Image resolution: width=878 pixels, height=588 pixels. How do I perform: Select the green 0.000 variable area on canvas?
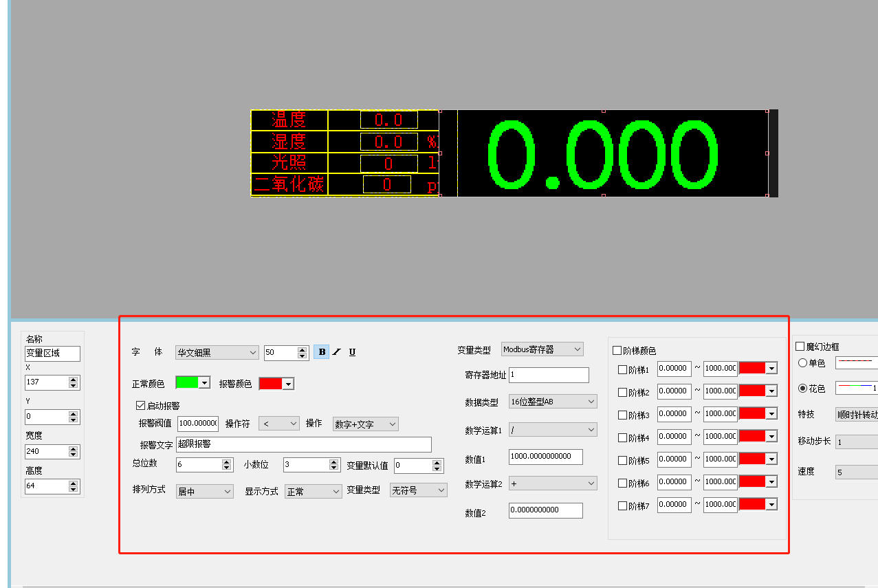click(603, 153)
